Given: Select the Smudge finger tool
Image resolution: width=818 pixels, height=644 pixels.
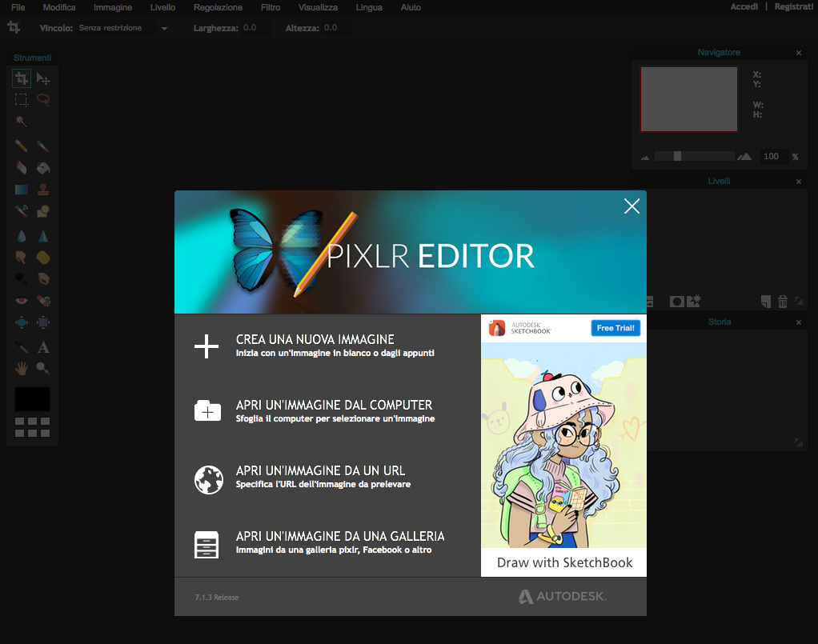Looking at the screenshot, I should pos(22,258).
